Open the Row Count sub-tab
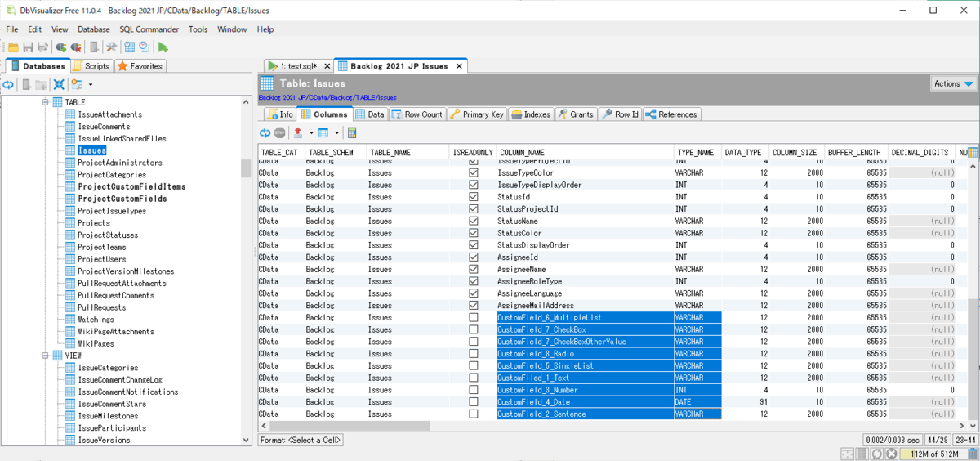 [417, 114]
